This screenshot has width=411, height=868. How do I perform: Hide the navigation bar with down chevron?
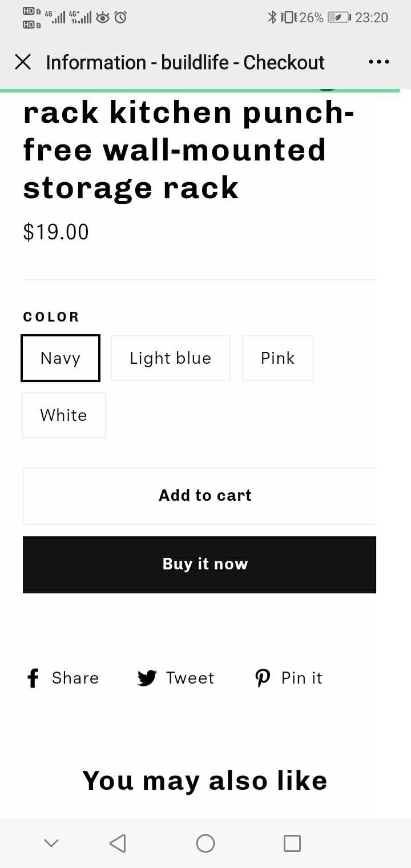tap(51, 843)
